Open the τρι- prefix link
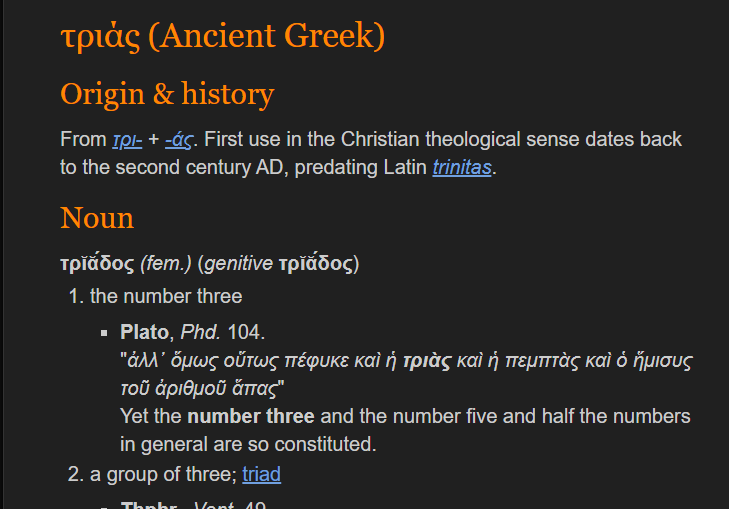The width and height of the screenshot is (729, 509). click(x=127, y=139)
